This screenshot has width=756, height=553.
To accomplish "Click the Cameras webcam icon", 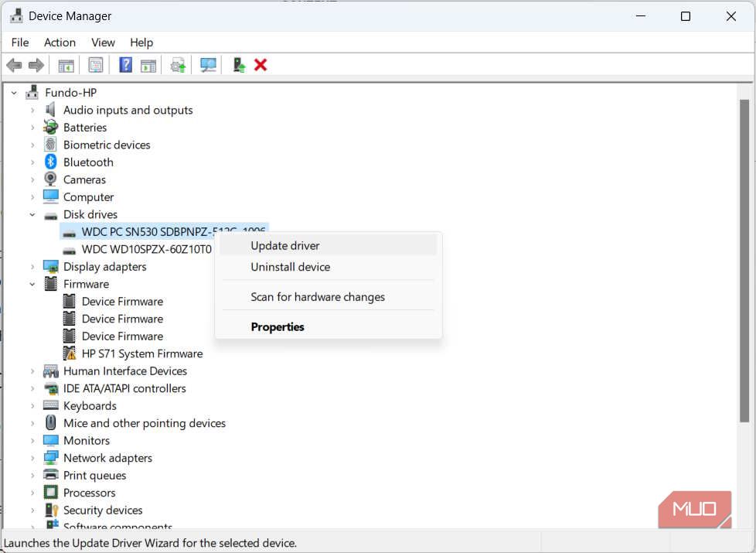I will 50,179.
